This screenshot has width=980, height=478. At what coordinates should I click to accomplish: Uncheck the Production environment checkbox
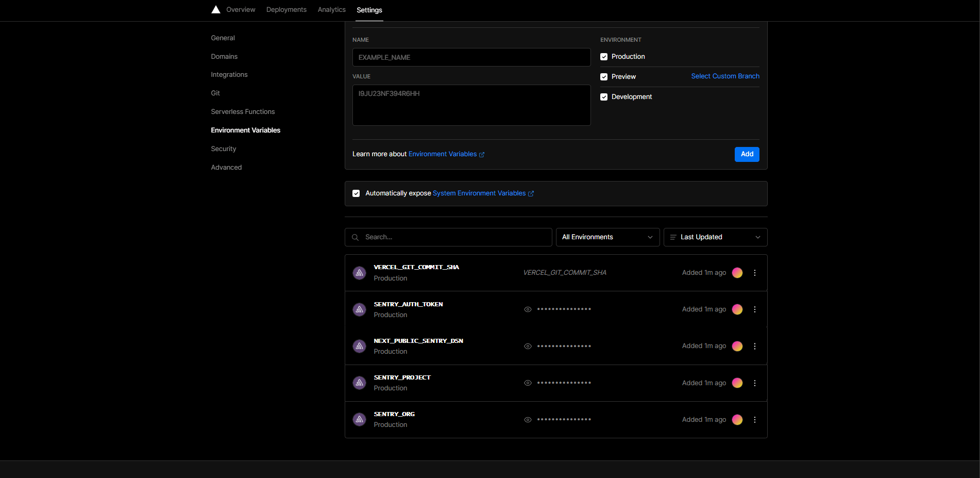604,57
